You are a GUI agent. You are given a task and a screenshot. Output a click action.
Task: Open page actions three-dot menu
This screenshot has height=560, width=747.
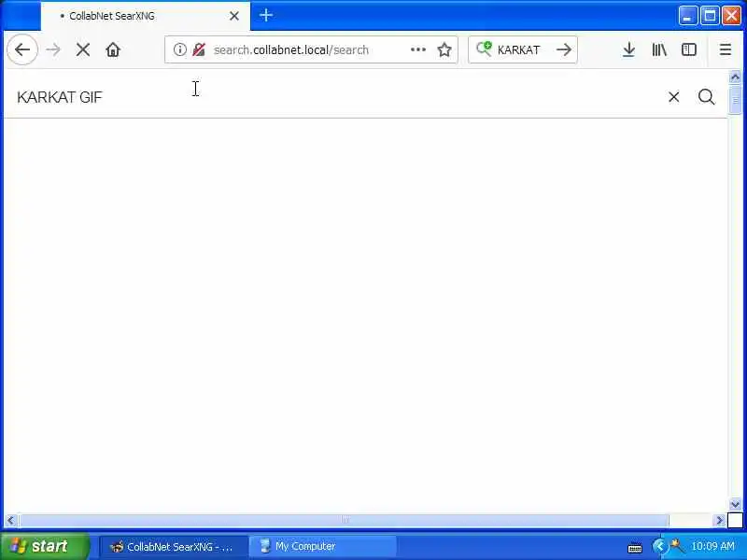[x=417, y=49]
